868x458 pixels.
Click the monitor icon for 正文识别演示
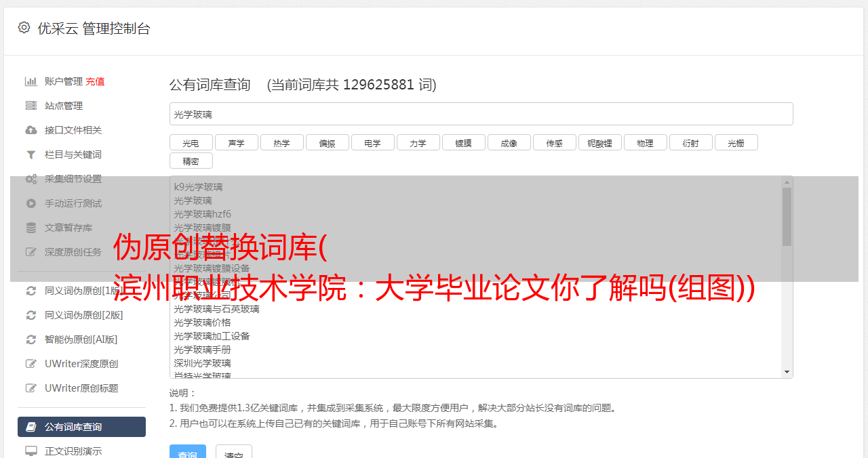(31, 451)
